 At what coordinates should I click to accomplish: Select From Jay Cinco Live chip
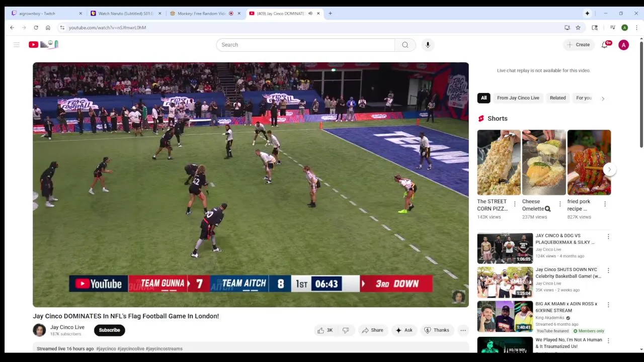518,98
